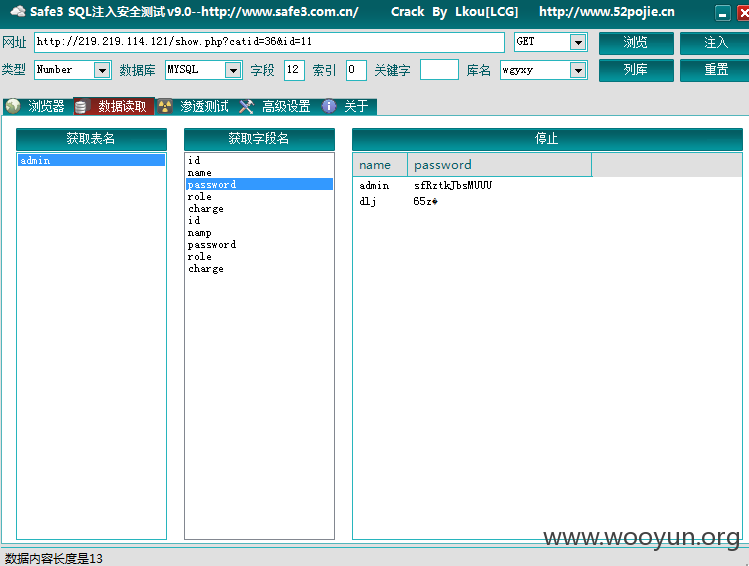Expand the Number type dropdown
Screen dimensions: 749x566
[102, 71]
